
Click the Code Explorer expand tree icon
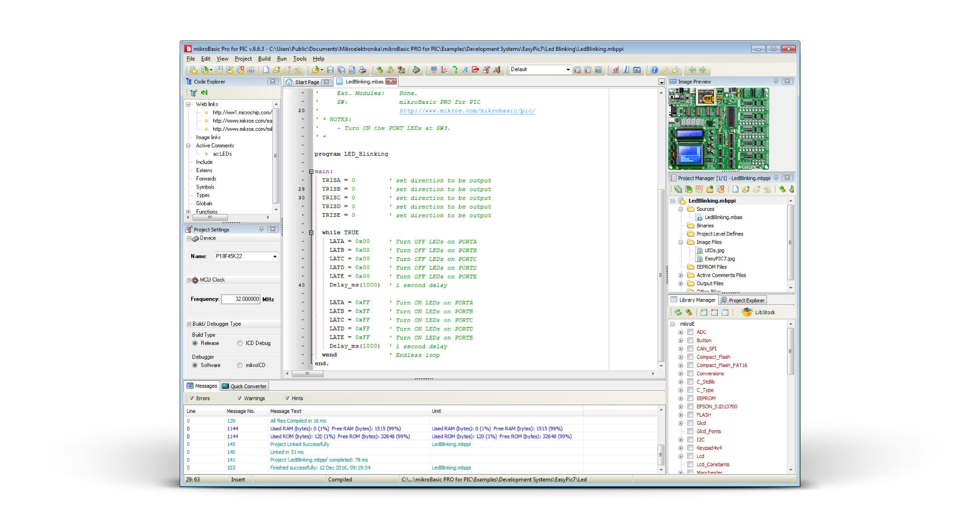(193, 93)
